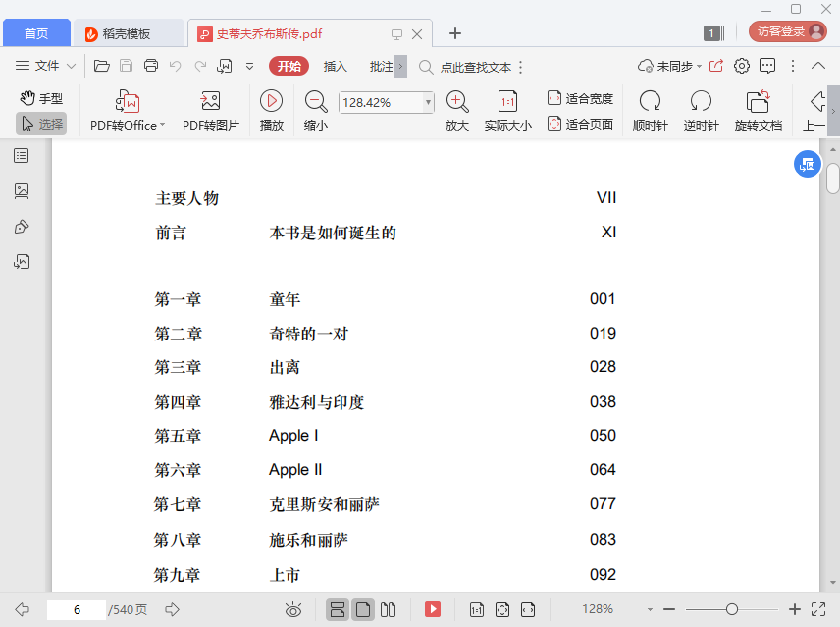This screenshot has width=840, height=627.
Task: Open the folder icon to open a file
Action: pyautogui.click(x=101, y=66)
